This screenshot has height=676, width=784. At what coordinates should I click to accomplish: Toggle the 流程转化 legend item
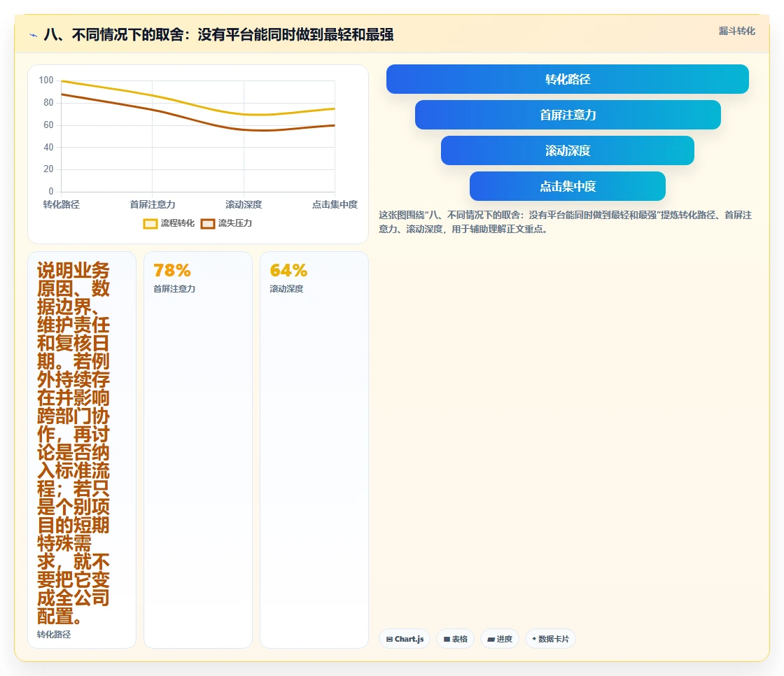(x=169, y=223)
